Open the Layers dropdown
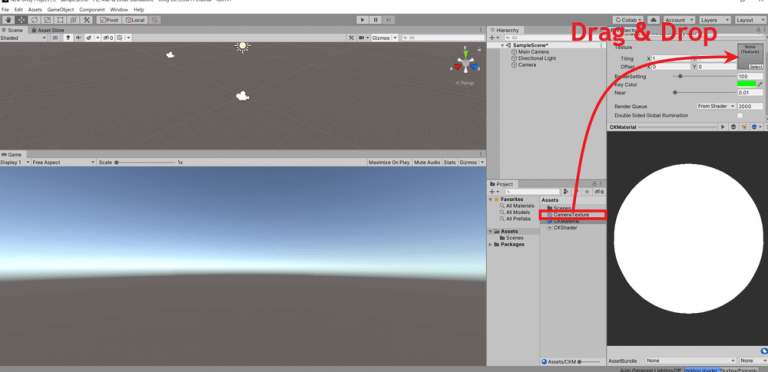Viewport: 768px width, 372px height. pyautogui.click(x=714, y=20)
